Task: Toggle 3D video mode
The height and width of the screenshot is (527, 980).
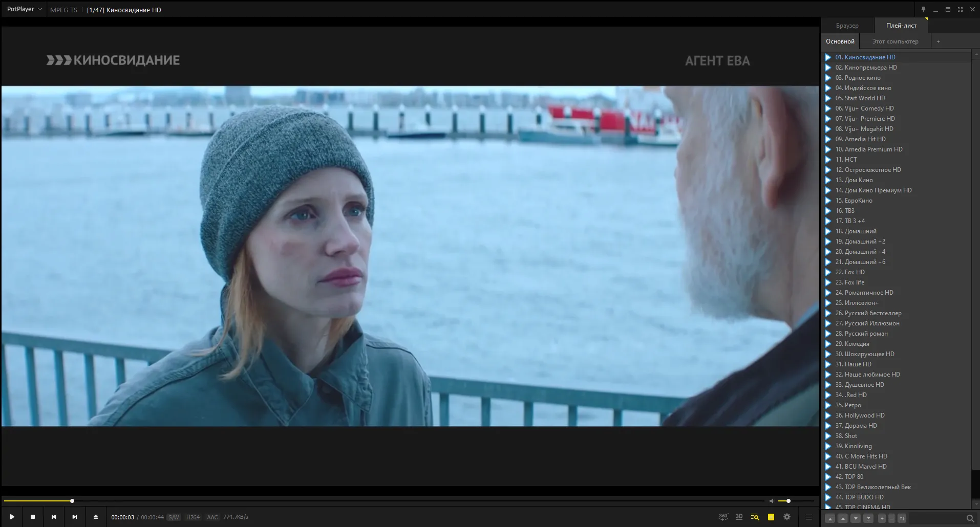Action: point(739,517)
